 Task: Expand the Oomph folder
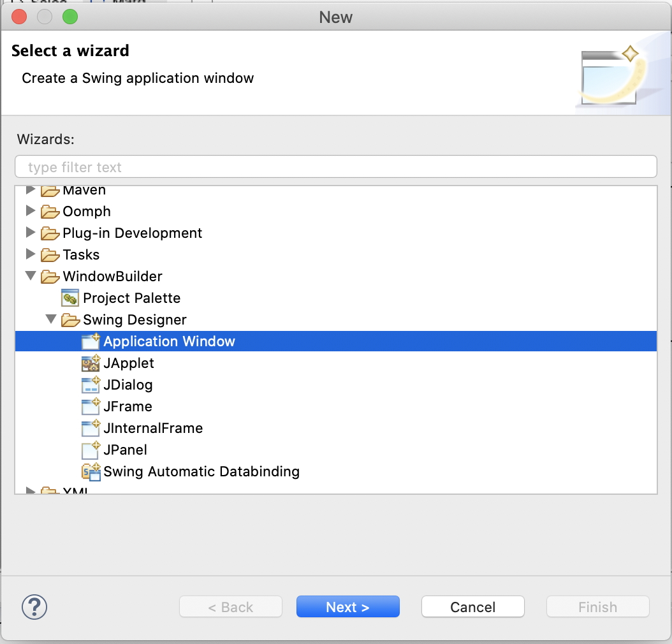click(x=31, y=211)
